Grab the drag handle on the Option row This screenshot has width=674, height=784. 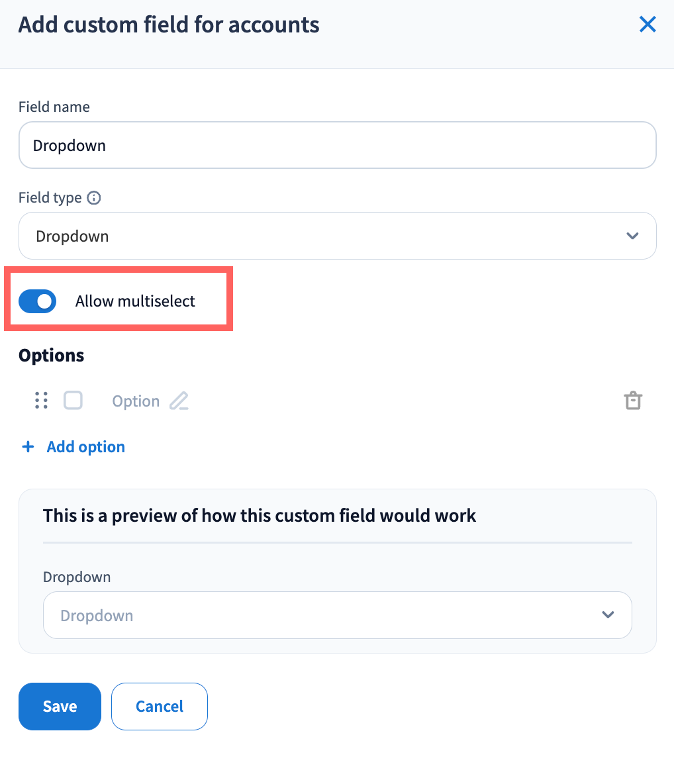pos(41,401)
